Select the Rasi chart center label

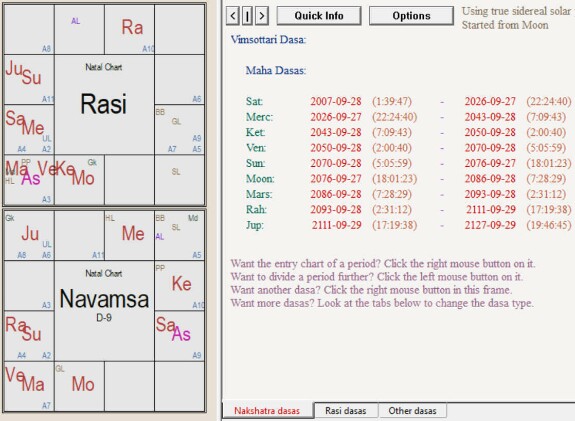104,104
